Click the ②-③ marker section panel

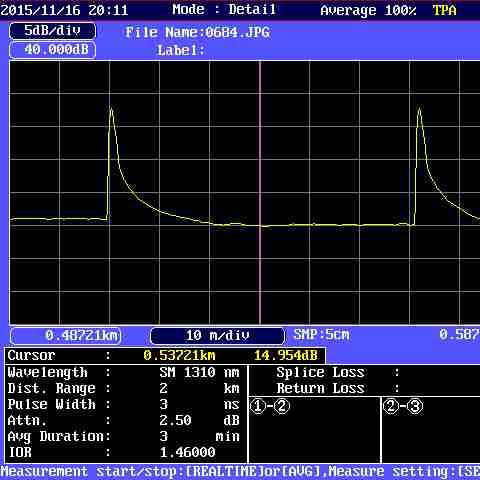click(x=431, y=429)
